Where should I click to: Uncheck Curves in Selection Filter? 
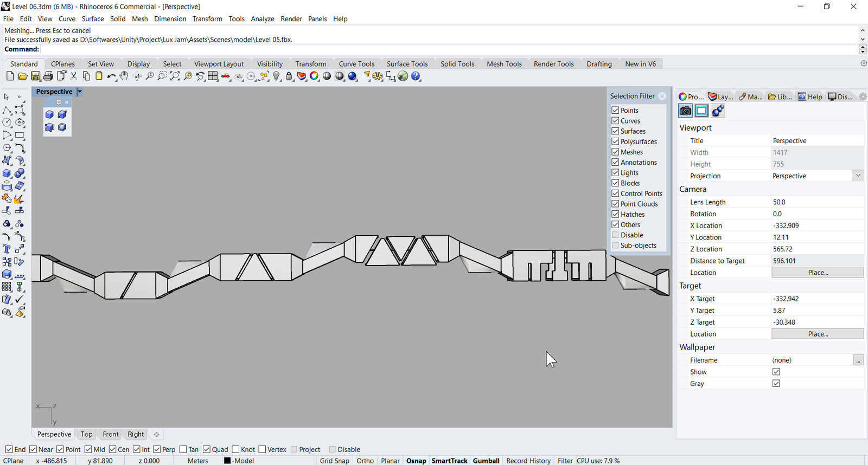coord(616,120)
